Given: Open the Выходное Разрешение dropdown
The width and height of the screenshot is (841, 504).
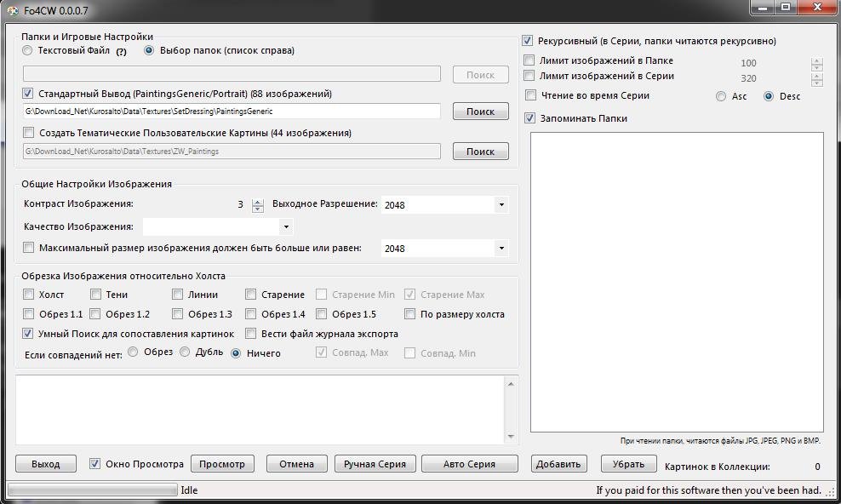Looking at the screenshot, I should (x=501, y=205).
